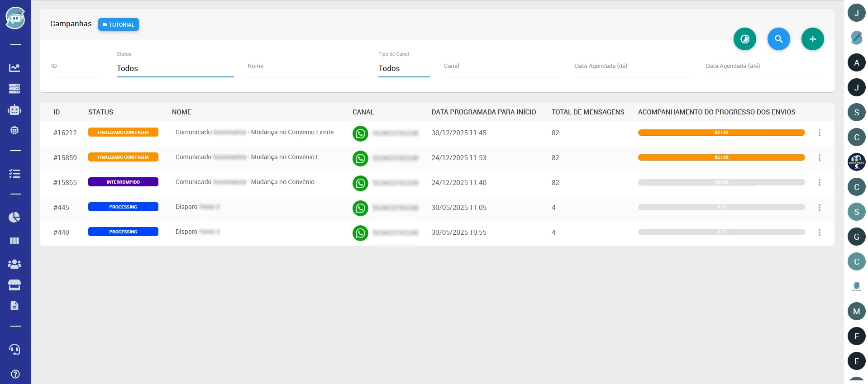Click the chatbot logo at sidebar top

tap(15, 18)
